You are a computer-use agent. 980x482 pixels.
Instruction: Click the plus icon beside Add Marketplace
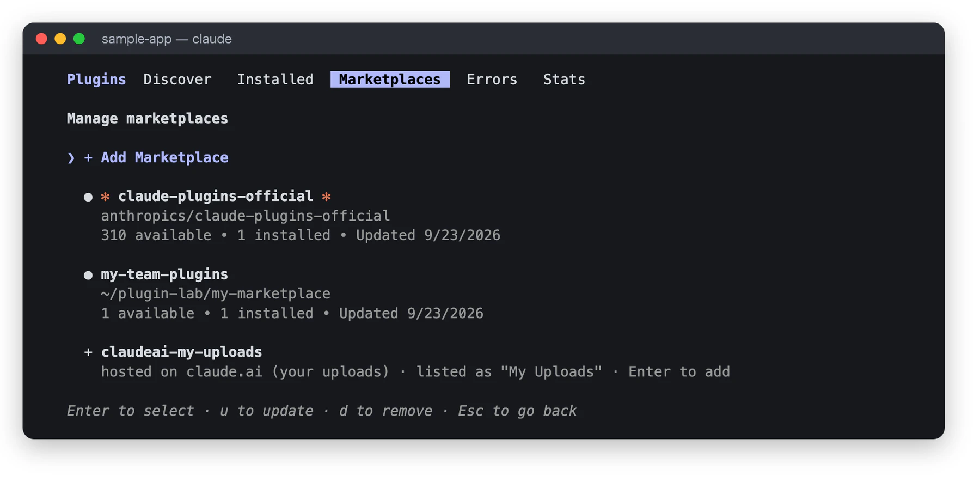coord(88,158)
